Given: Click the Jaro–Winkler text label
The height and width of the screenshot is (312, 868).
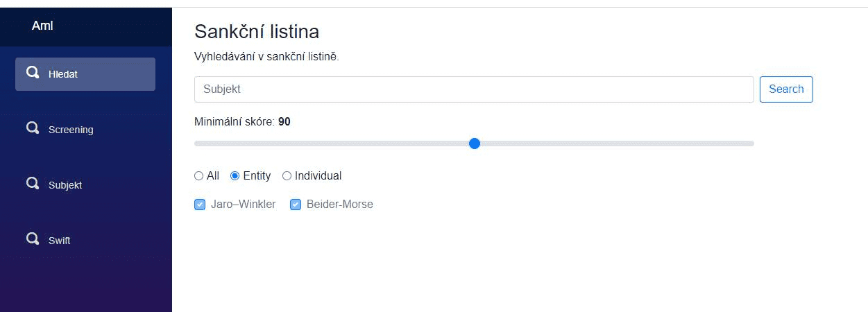Looking at the screenshot, I should [243, 205].
